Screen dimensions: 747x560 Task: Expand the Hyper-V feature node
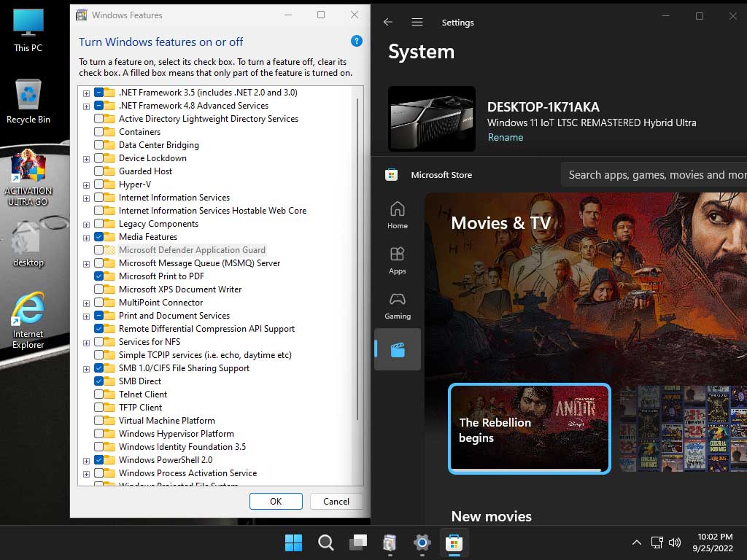pyautogui.click(x=86, y=185)
